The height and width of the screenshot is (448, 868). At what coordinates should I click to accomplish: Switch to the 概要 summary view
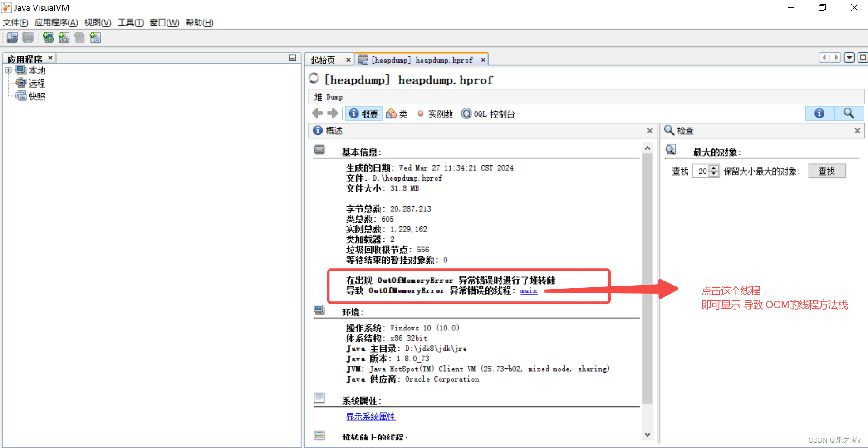tap(363, 113)
